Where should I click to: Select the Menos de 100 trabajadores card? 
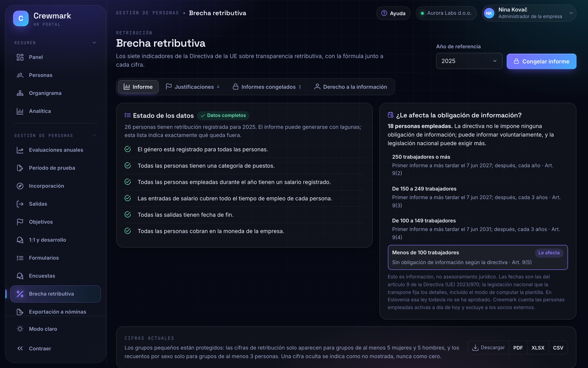(x=477, y=257)
